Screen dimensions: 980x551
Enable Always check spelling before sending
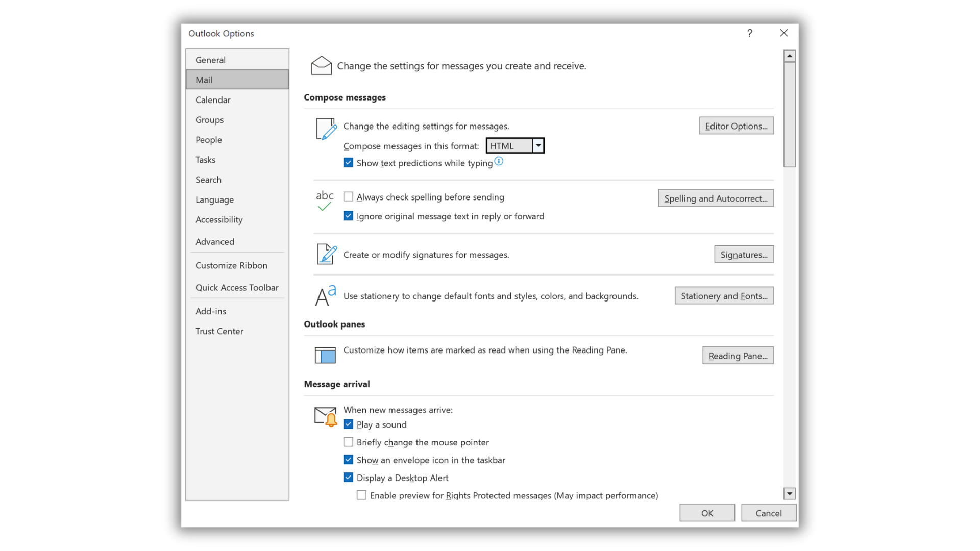348,197
